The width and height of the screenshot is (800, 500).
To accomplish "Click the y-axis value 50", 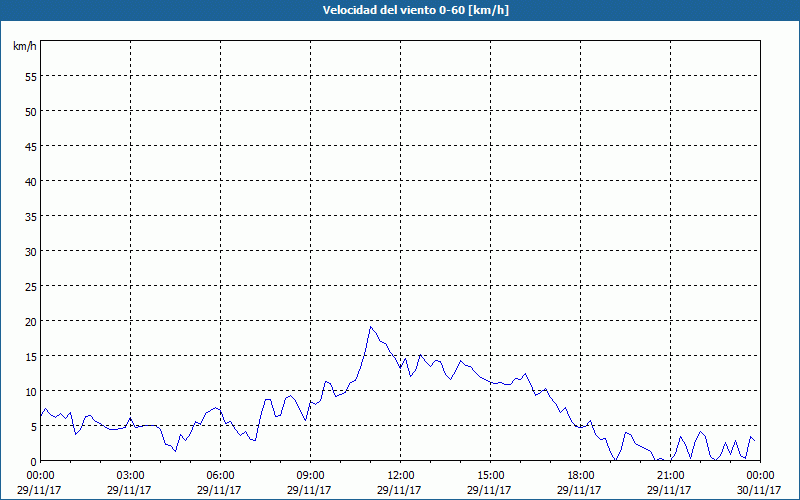I will pos(31,111).
